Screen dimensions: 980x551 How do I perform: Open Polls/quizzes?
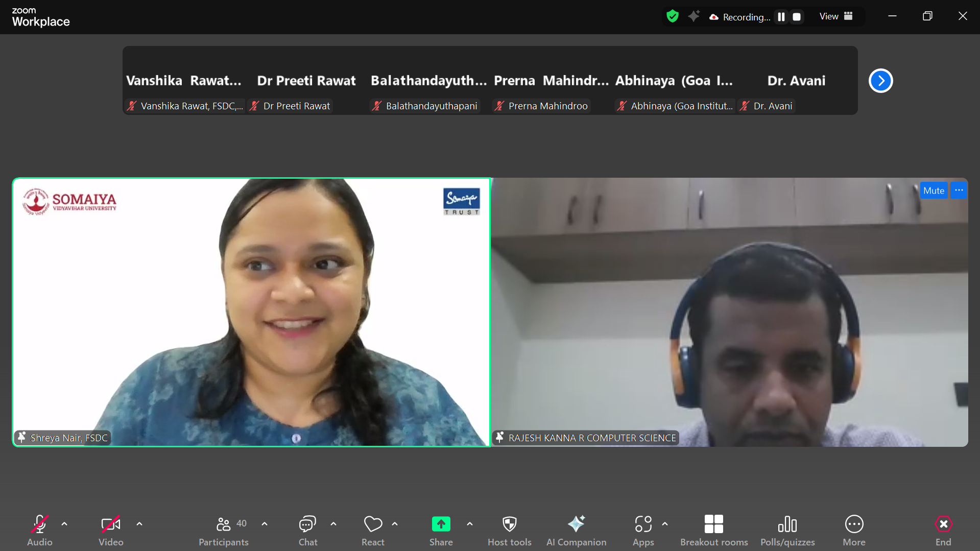(x=787, y=530)
